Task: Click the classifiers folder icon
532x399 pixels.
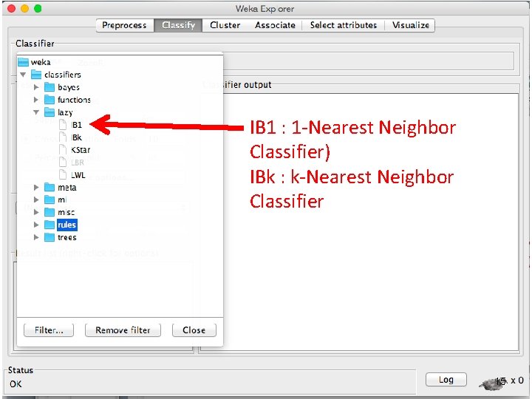Action: click(x=36, y=75)
